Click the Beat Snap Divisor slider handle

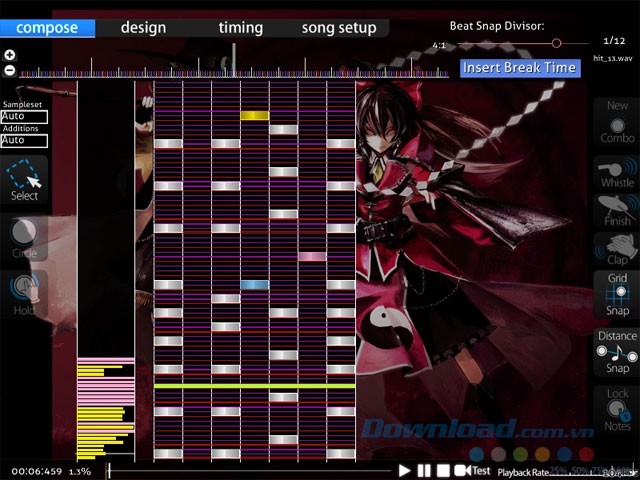click(556, 43)
